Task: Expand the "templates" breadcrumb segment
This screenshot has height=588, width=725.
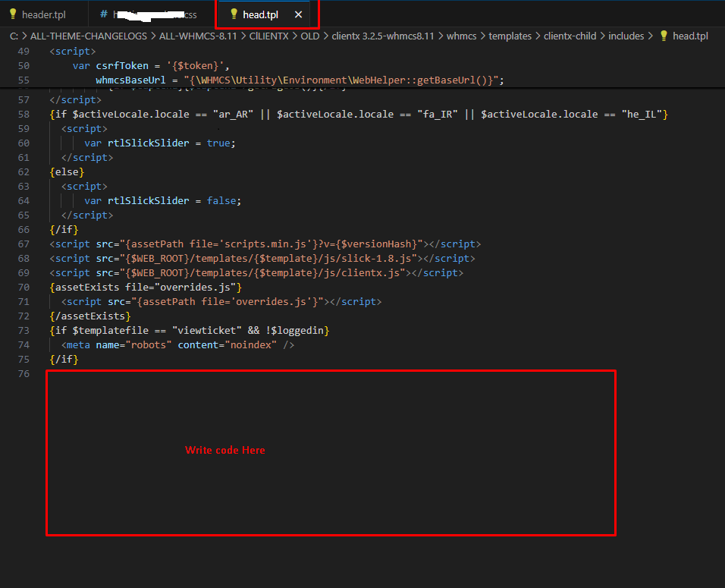Action: tap(510, 36)
